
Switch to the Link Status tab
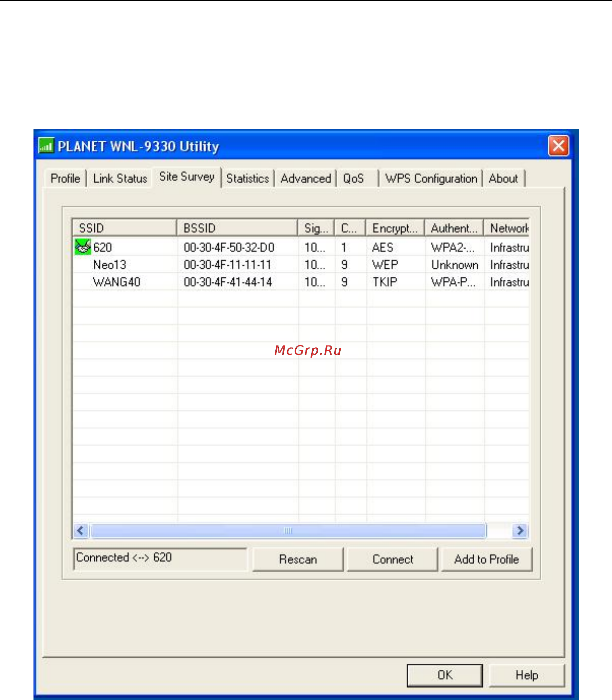(120, 178)
